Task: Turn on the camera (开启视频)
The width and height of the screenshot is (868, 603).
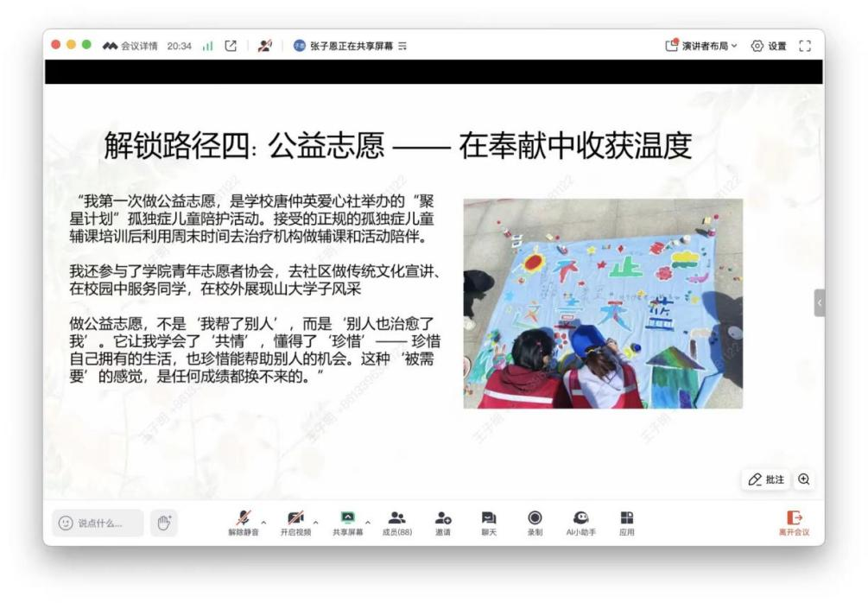Action: click(294, 522)
